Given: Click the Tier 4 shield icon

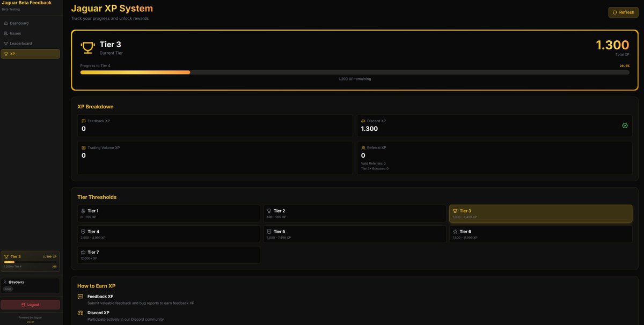Looking at the screenshot, I should coord(83,232).
